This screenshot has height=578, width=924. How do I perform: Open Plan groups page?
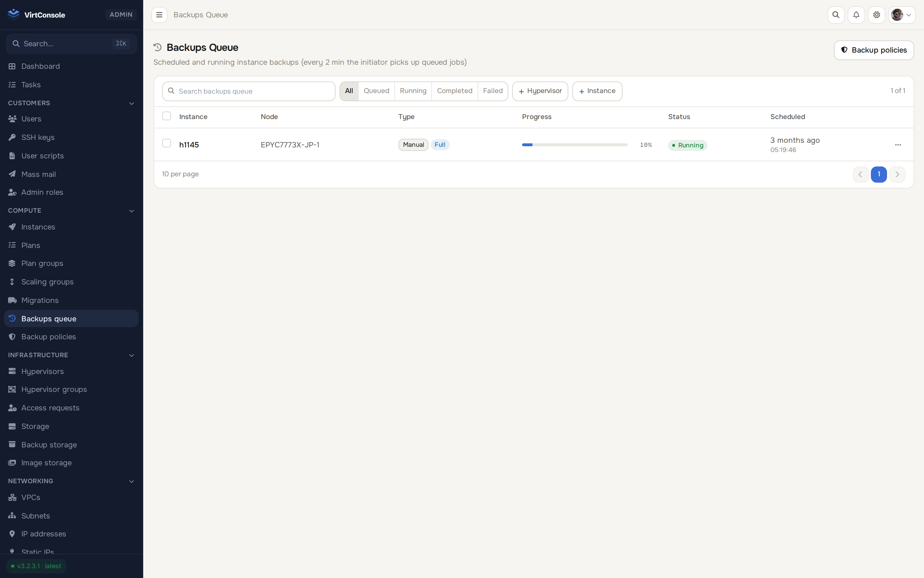(x=71, y=263)
